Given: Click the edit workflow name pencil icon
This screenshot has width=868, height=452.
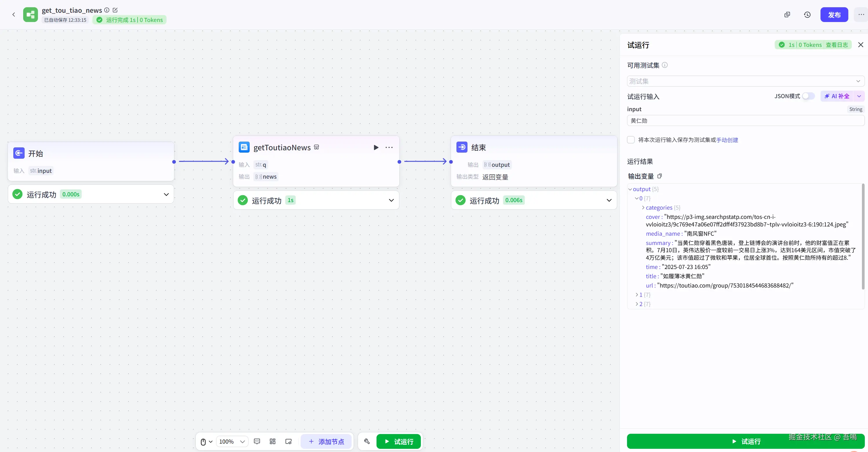Looking at the screenshot, I should point(115,10).
